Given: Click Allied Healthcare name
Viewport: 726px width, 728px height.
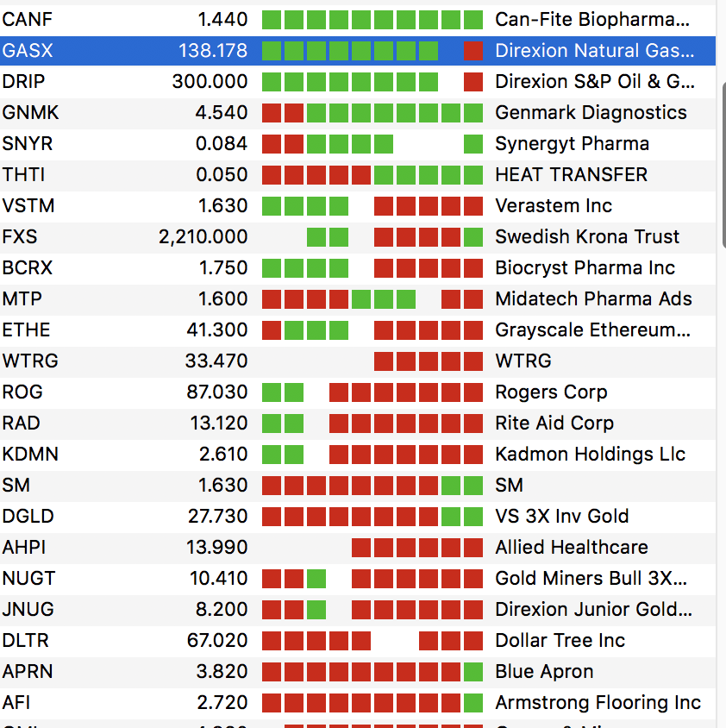Looking at the screenshot, I should pyautogui.click(x=572, y=548).
